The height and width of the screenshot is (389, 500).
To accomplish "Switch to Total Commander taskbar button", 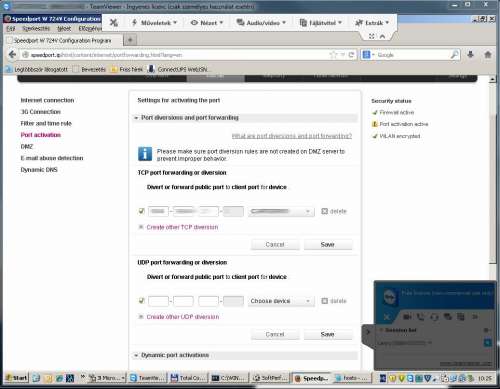I will click(x=188, y=378).
